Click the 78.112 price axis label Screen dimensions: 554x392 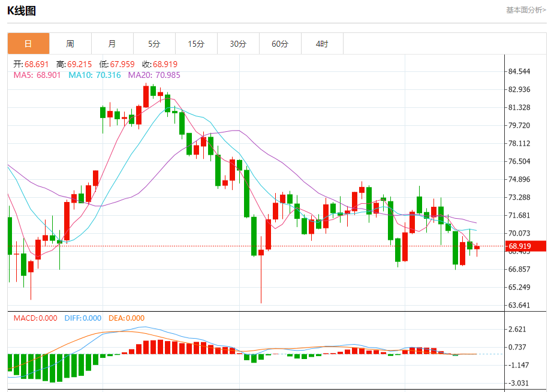519,143
